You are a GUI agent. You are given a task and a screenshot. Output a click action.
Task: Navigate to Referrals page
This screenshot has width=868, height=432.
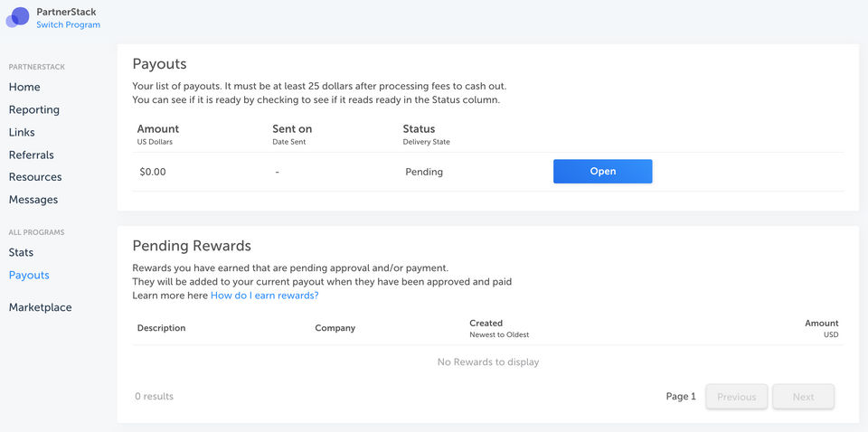coord(32,155)
